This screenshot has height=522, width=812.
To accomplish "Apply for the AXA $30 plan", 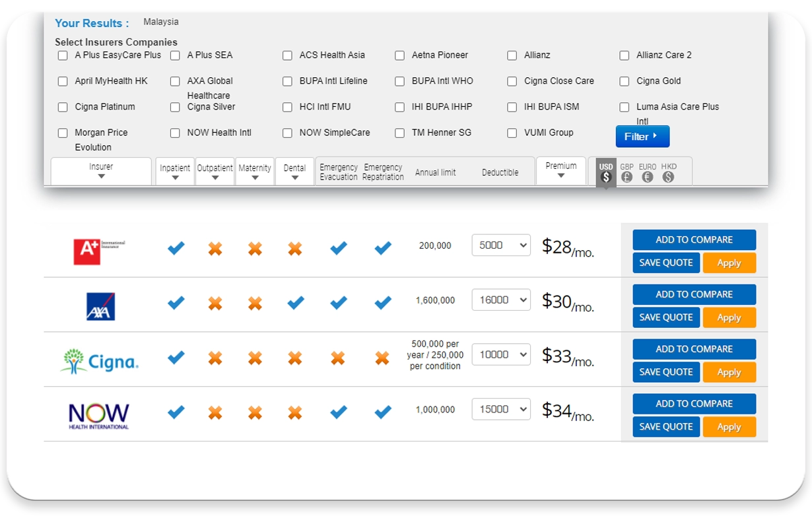I will (729, 317).
